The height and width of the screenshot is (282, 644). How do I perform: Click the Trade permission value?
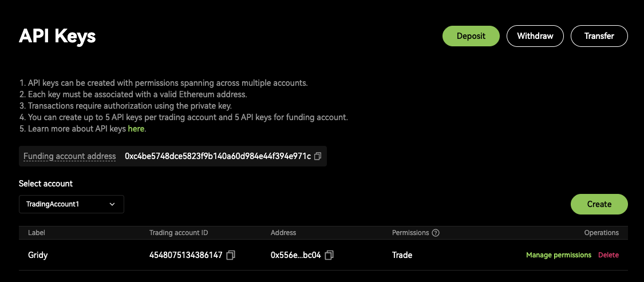coord(402,255)
